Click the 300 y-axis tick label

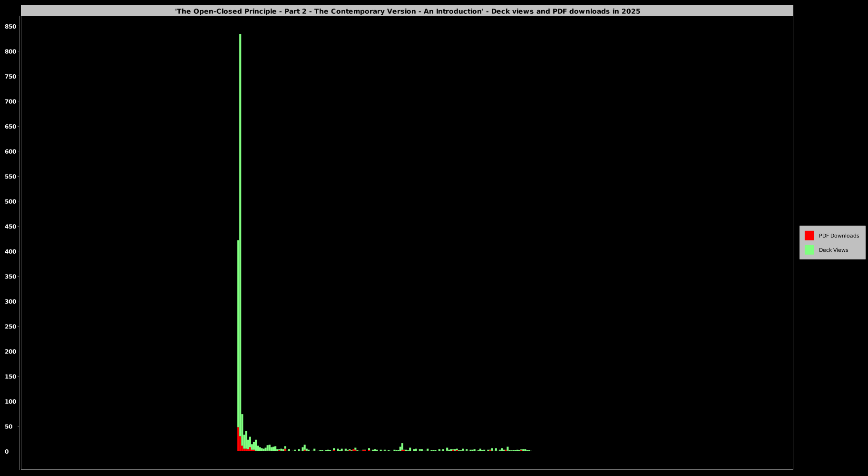point(10,301)
